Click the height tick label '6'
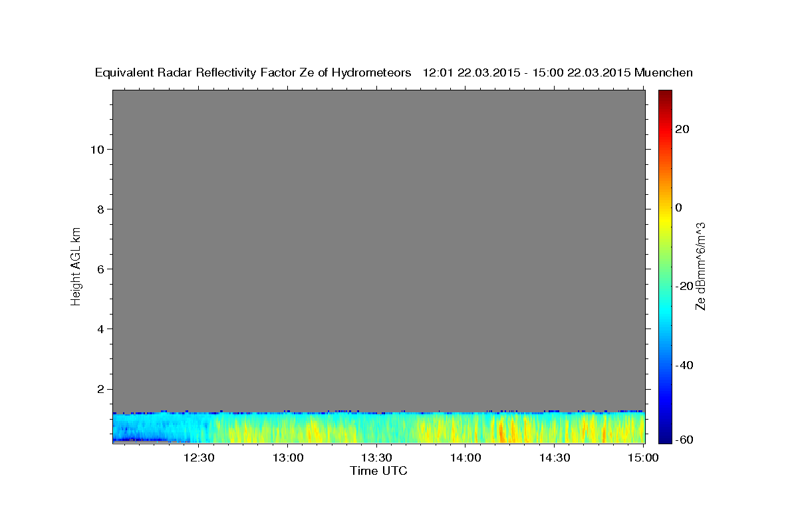 pyautogui.click(x=99, y=269)
